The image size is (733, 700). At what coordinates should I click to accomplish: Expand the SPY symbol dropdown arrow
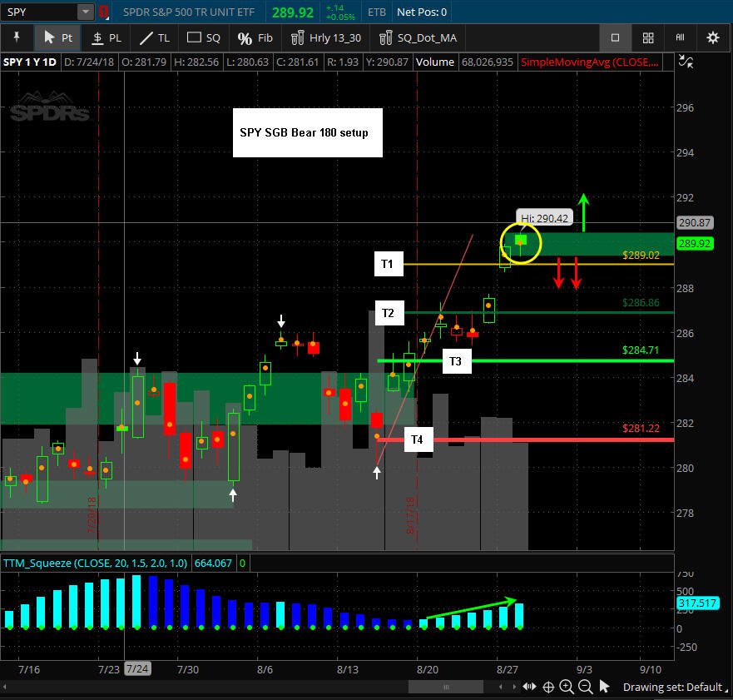pos(86,12)
